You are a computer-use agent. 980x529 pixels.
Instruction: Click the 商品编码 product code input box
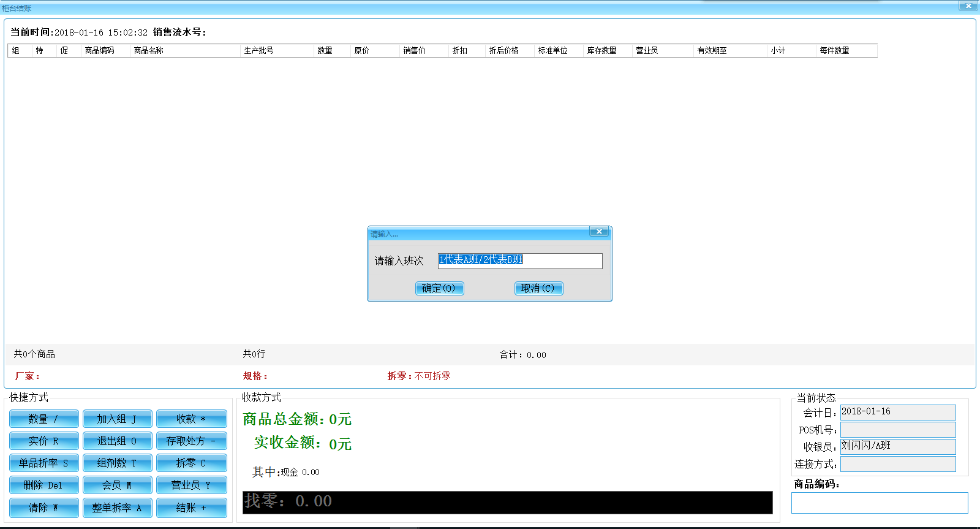click(x=879, y=503)
